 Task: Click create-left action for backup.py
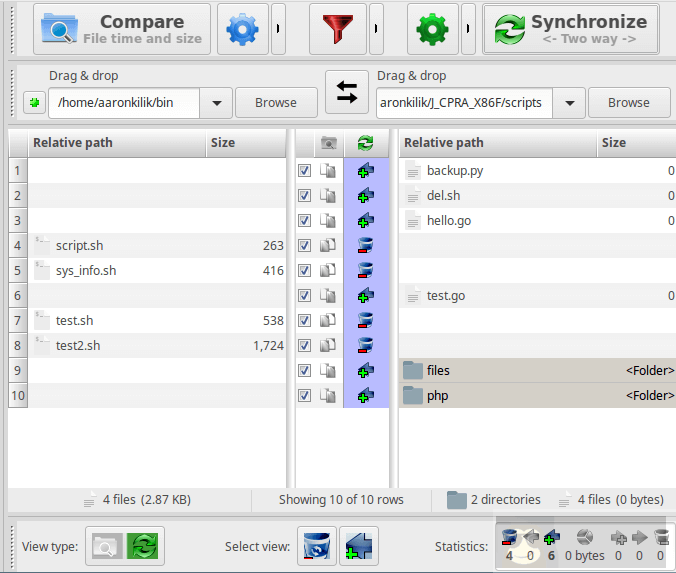(x=366, y=171)
